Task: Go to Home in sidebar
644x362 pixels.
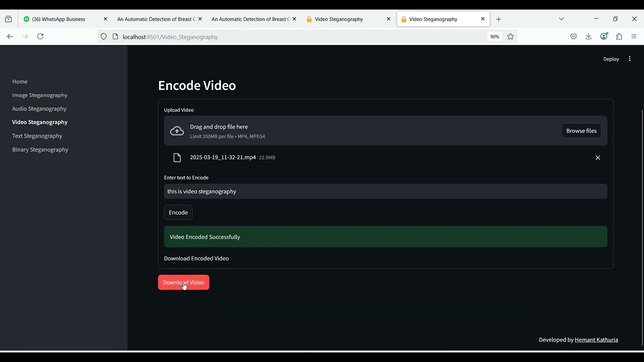Action: [20, 81]
